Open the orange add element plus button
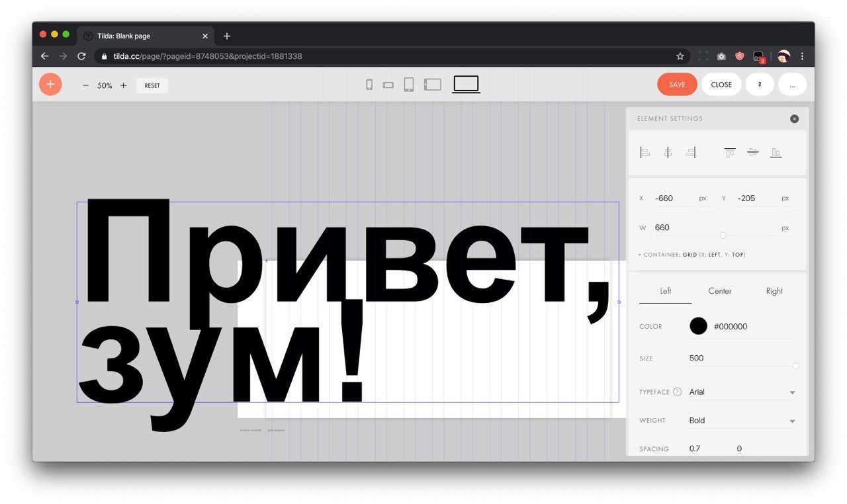This screenshot has width=847, height=504. pos(50,85)
